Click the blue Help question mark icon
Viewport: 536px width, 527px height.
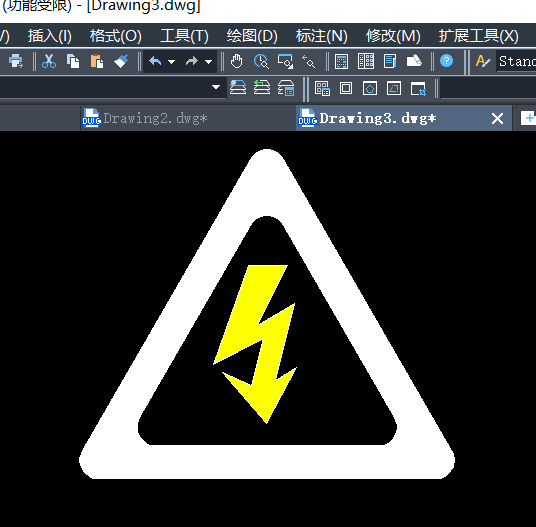click(446, 61)
